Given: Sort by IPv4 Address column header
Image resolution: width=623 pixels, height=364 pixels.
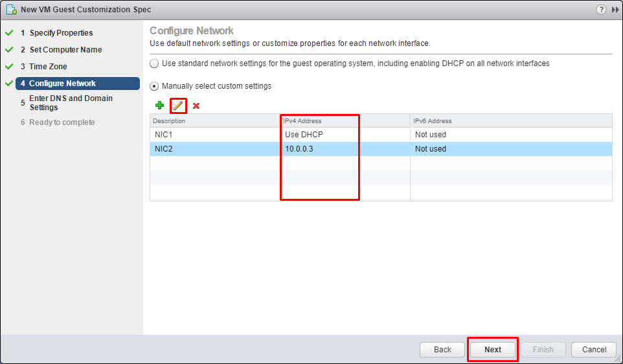Looking at the screenshot, I should (345, 121).
